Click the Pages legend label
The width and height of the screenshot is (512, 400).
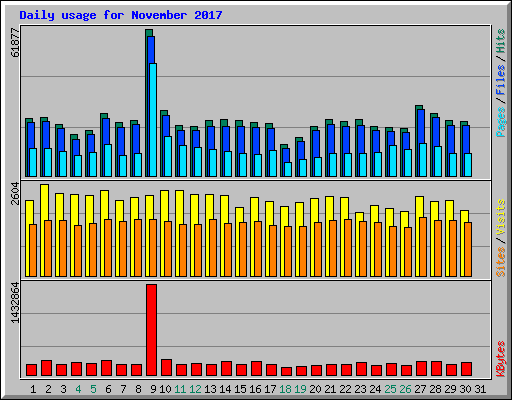[501, 122]
